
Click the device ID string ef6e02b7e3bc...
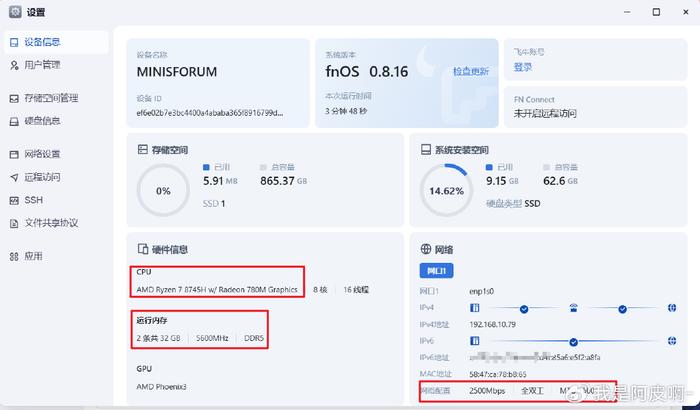pyautogui.click(x=209, y=113)
